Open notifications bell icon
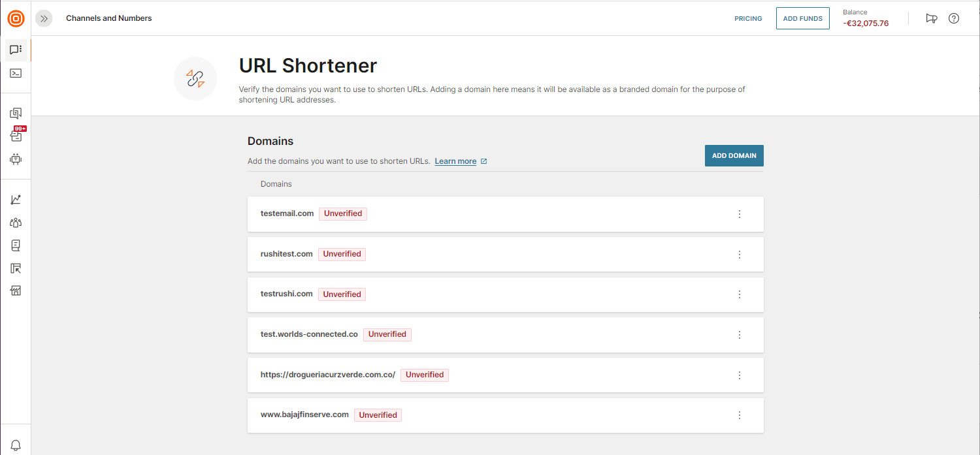The height and width of the screenshot is (455, 980). click(16, 445)
